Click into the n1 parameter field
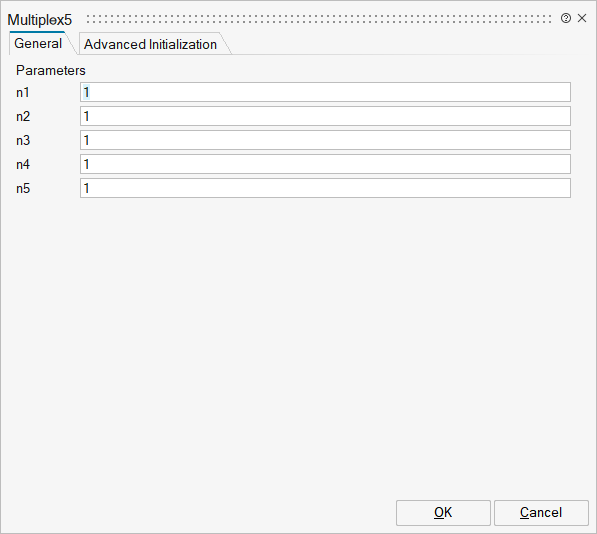This screenshot has height=534, width=597. [x=325, y=92]
